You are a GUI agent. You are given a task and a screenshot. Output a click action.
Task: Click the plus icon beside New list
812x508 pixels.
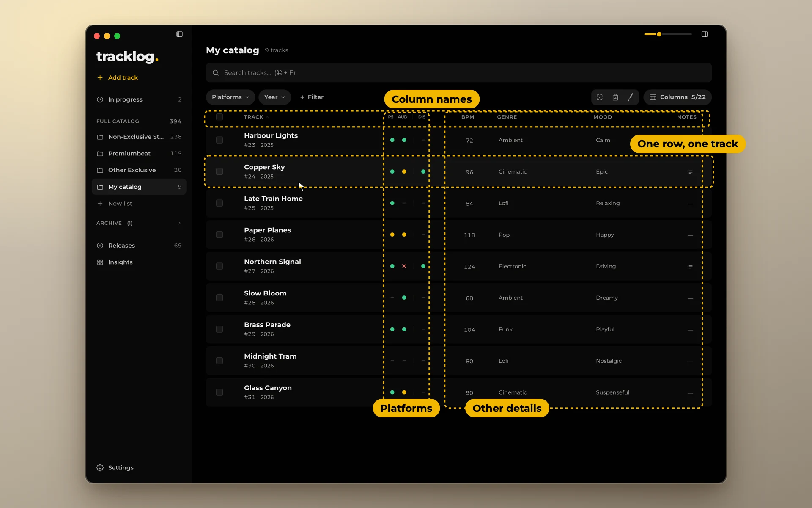100,204
